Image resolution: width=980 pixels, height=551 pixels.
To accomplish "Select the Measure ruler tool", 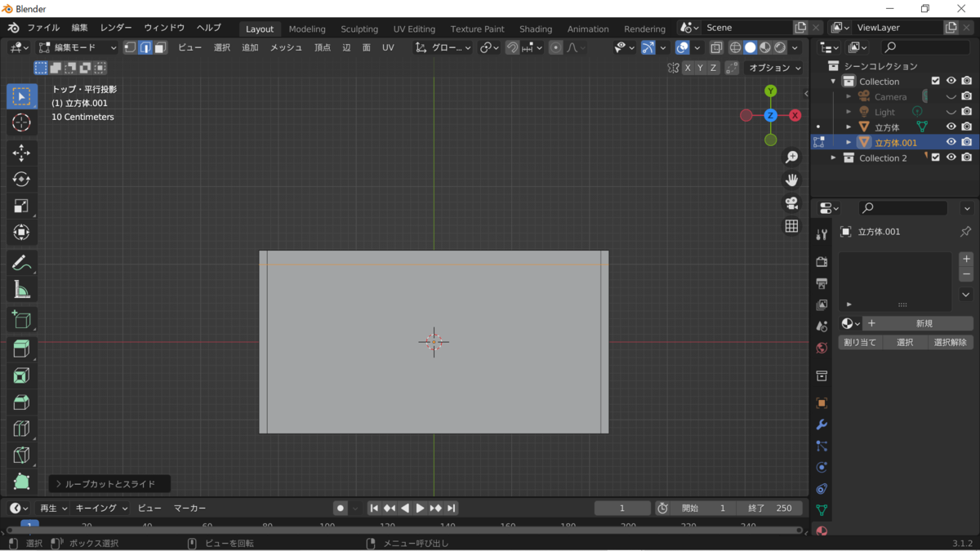I will 22,289.
